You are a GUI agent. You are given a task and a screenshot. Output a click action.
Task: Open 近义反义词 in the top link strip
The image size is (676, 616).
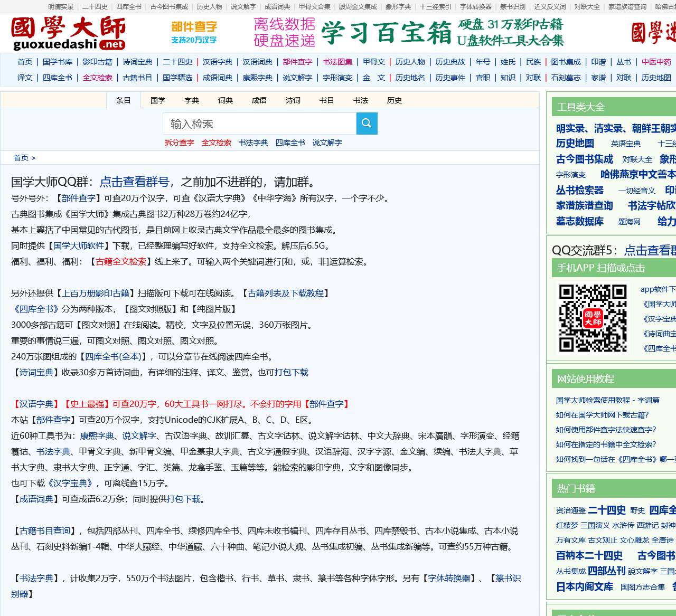tap(550, 7)
